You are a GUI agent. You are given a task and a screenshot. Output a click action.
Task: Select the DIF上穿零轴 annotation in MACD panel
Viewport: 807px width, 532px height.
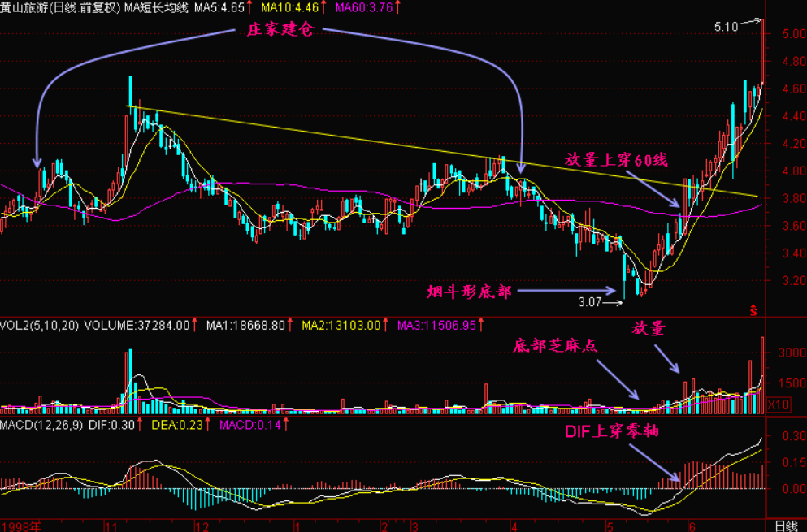[611, 431]
